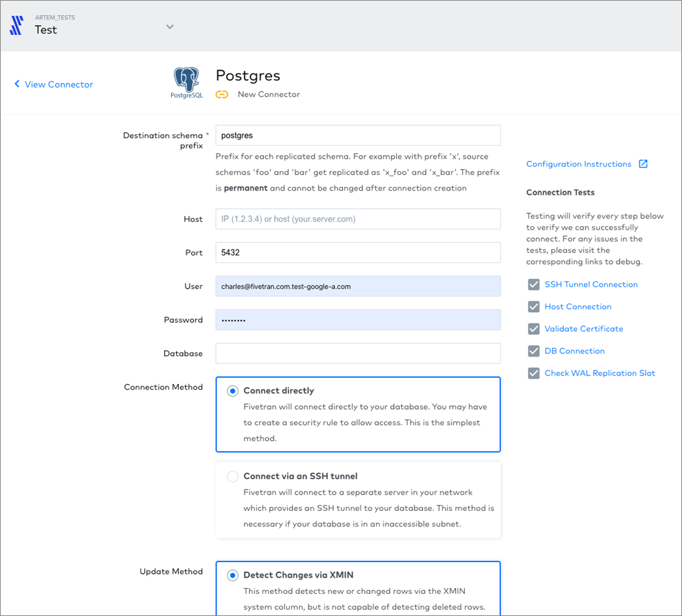Toggle the Check WAL Replication Slot checkbox
The height and width of the screenshot is (616, 682).
(534, 373)
